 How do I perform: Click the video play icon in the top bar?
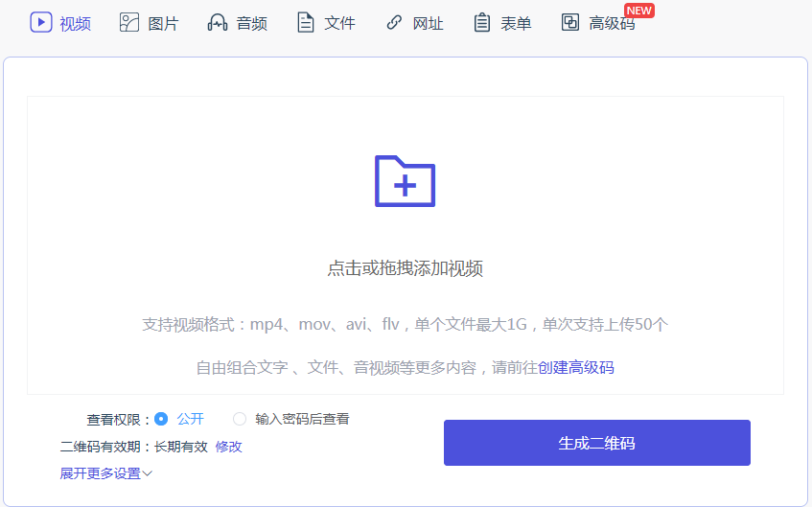point(40,22)
